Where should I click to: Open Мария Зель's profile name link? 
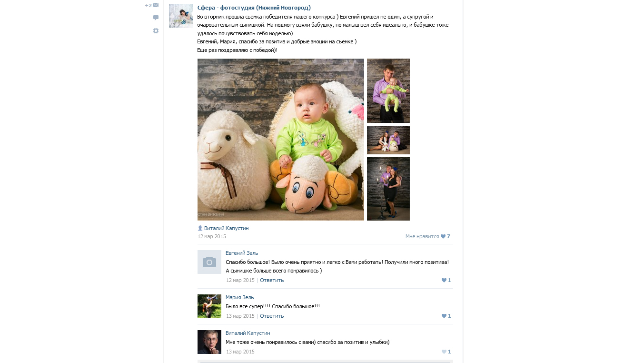(240, 297)
